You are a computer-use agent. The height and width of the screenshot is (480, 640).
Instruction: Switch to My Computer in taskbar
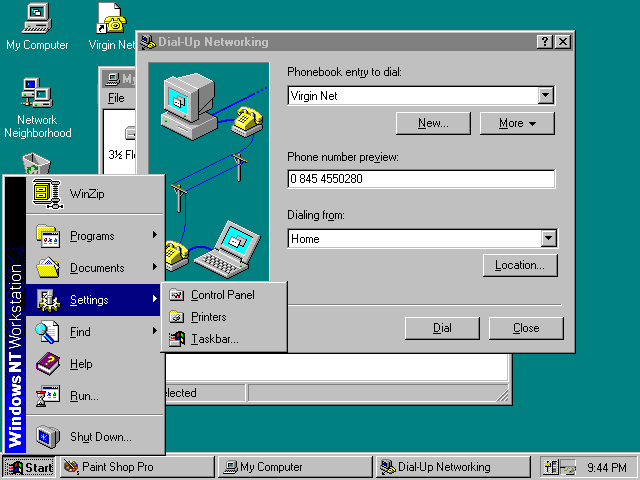295,467
